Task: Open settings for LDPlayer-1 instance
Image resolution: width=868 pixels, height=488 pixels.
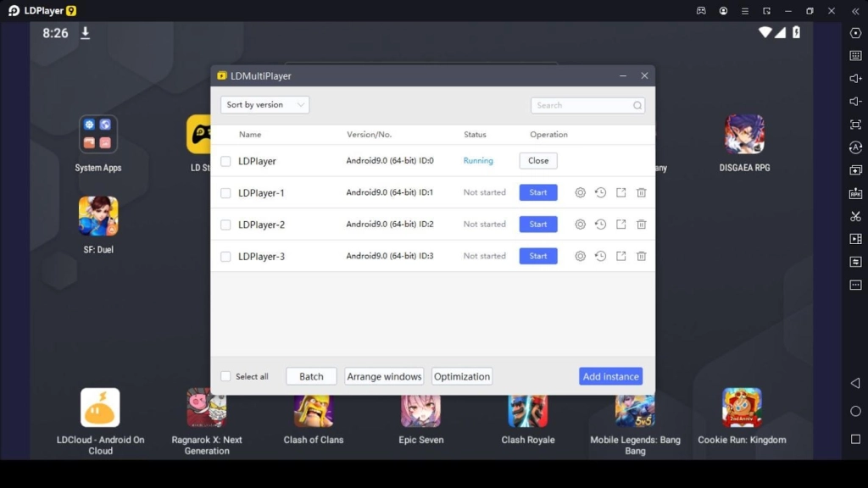Action: pos(580,192)
